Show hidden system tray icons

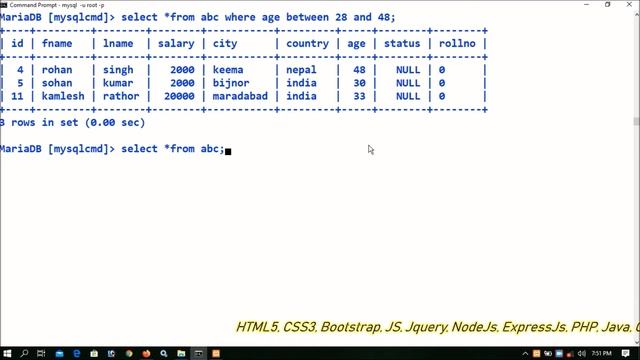coord(525,353)
